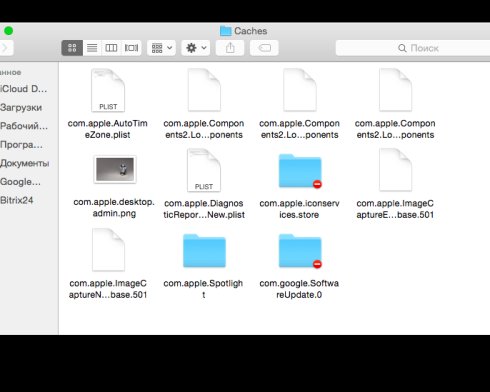490x392 pixels.
Task: Click the Поиск search field
Action: (x=413, y=48)
